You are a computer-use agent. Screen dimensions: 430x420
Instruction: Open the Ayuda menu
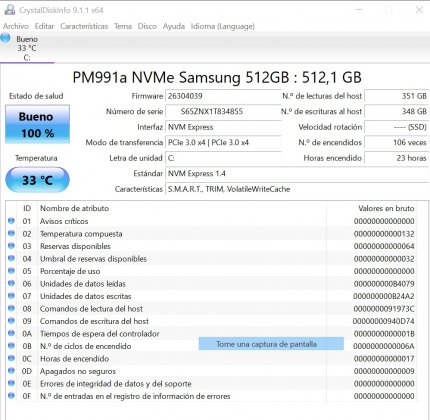[x=174, y=26]
